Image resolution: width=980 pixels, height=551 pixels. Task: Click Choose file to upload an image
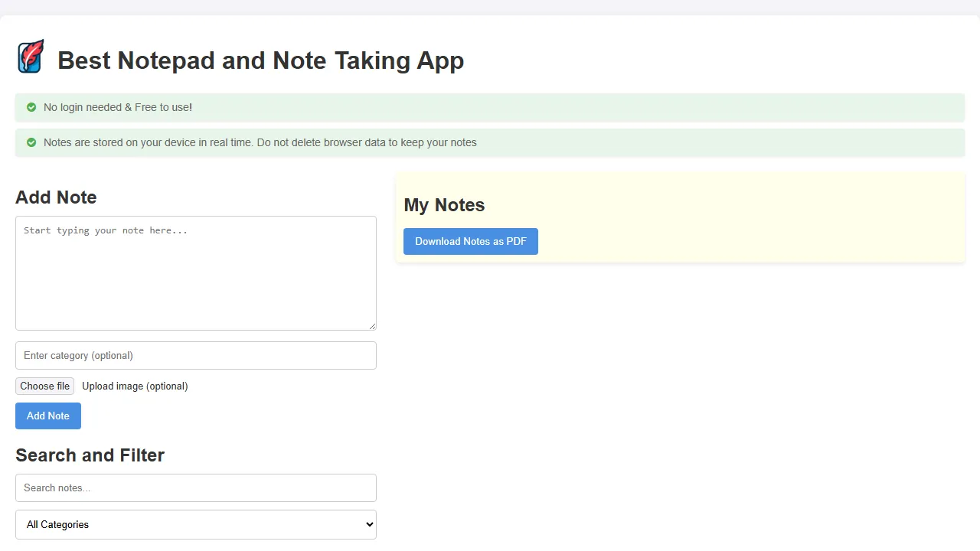pos(44,386)
